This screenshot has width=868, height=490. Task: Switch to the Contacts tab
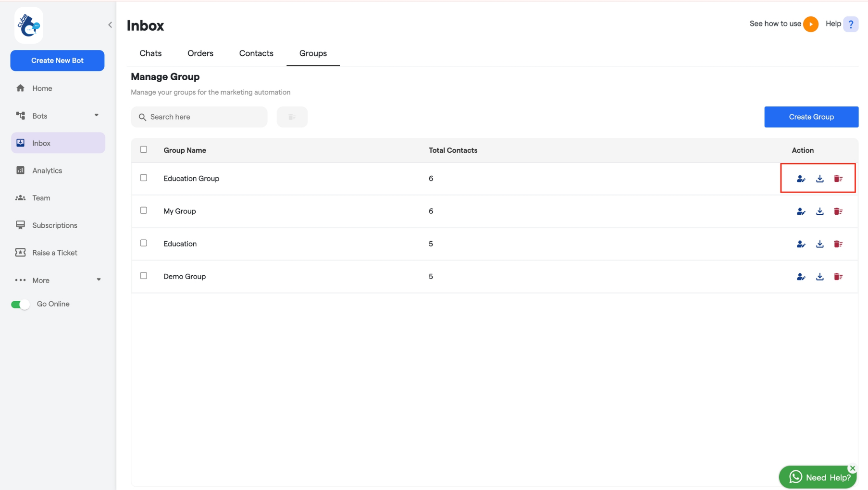tap(256, 53)
